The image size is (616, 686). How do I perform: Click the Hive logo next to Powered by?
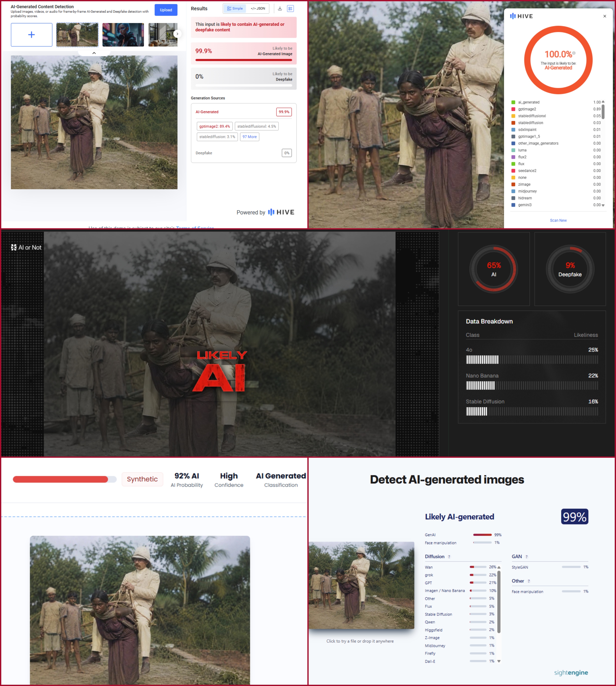pyautogui.click(x=281, y=212)
